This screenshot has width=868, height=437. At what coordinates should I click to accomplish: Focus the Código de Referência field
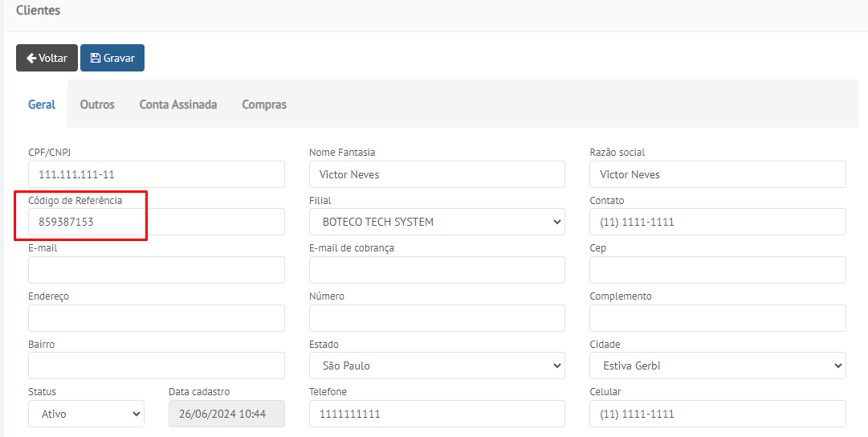click(x=157, y=222)
